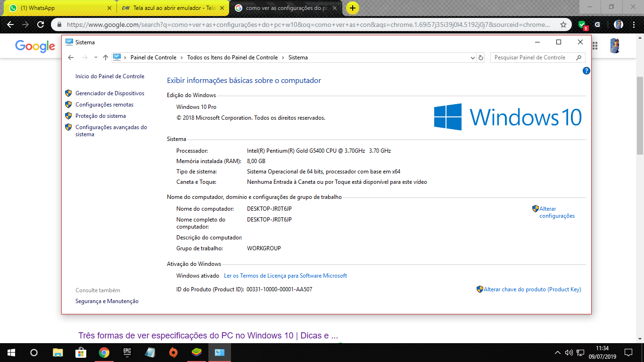Open Windows notification center icon

coord(628,352)
